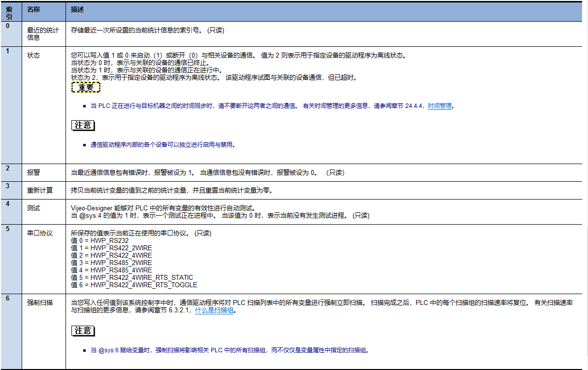Open the 什么是扫描组 link
This screenshot has height=370, width=588.
point(214,310)
